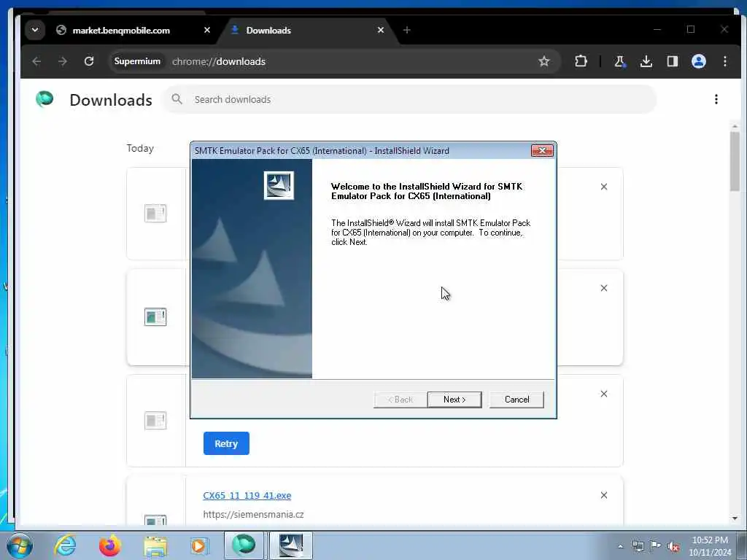Open the Chrome Labs flask icon

pyautogui.click(x=619, y=61)
